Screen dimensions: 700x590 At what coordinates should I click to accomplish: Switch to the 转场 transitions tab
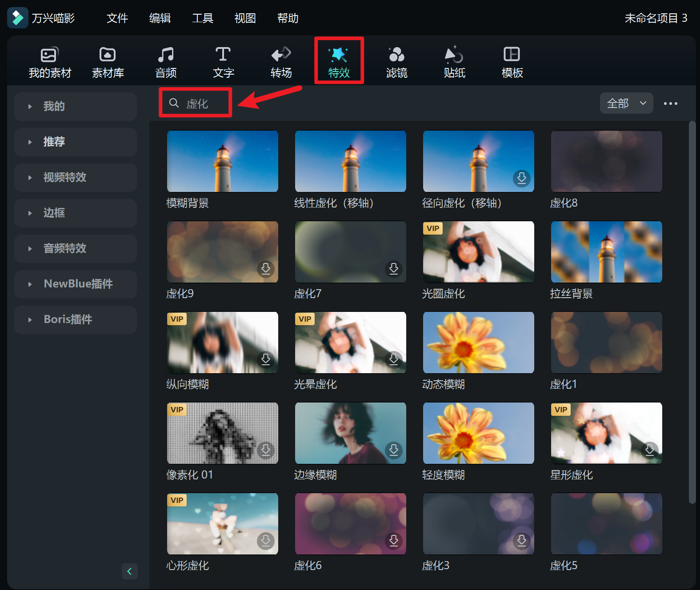281,62
